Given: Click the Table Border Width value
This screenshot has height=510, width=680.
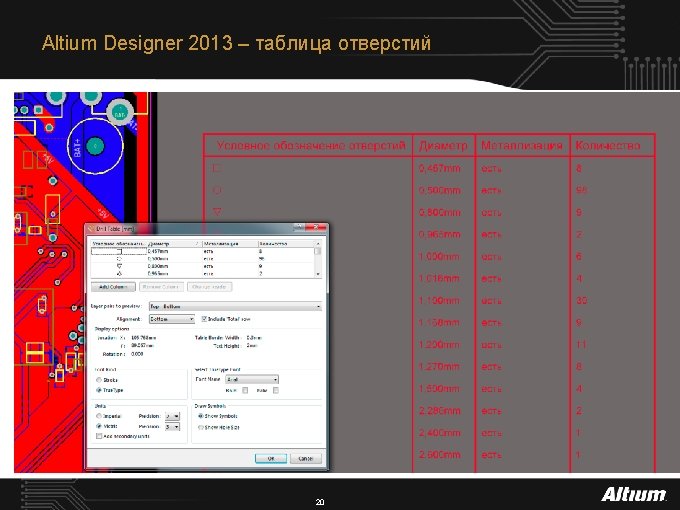Looking at the screenshot, I should pos(254,337).
